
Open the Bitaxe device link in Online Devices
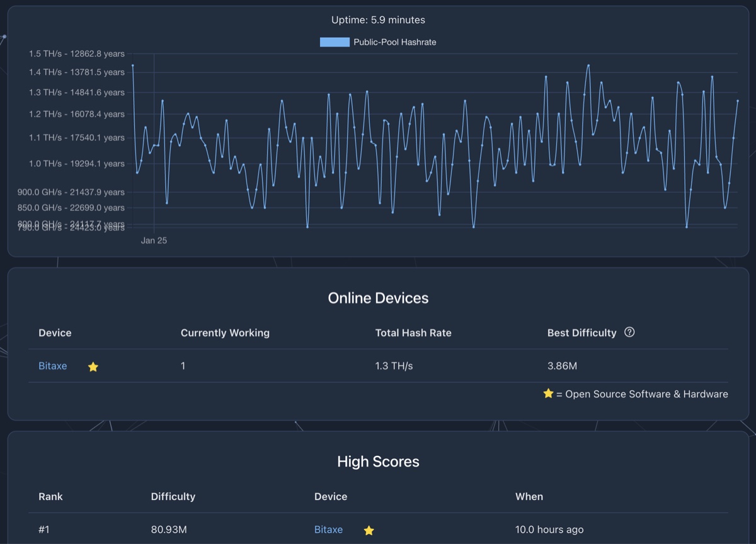click(53, 366)
